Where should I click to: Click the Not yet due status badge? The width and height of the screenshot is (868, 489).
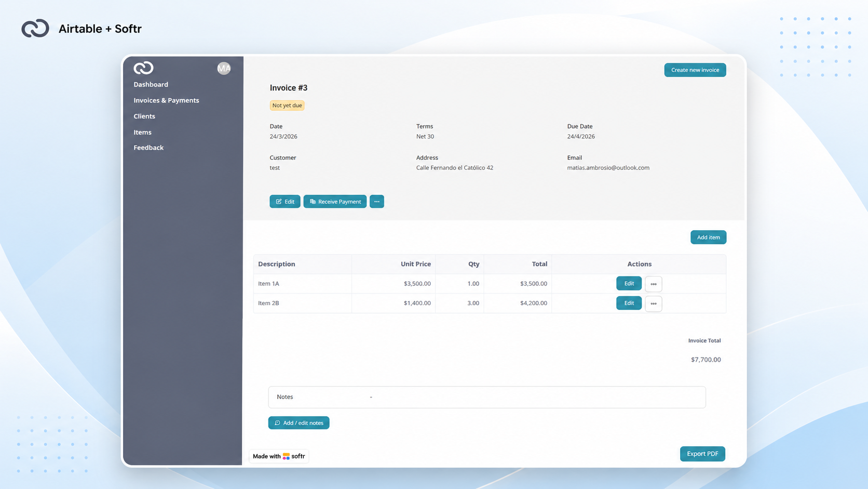pos(287,105)
